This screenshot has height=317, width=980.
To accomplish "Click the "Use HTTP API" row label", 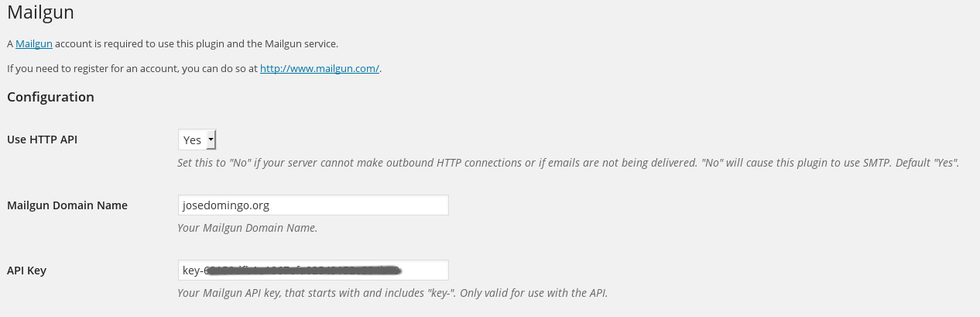I will coord(42,140).
